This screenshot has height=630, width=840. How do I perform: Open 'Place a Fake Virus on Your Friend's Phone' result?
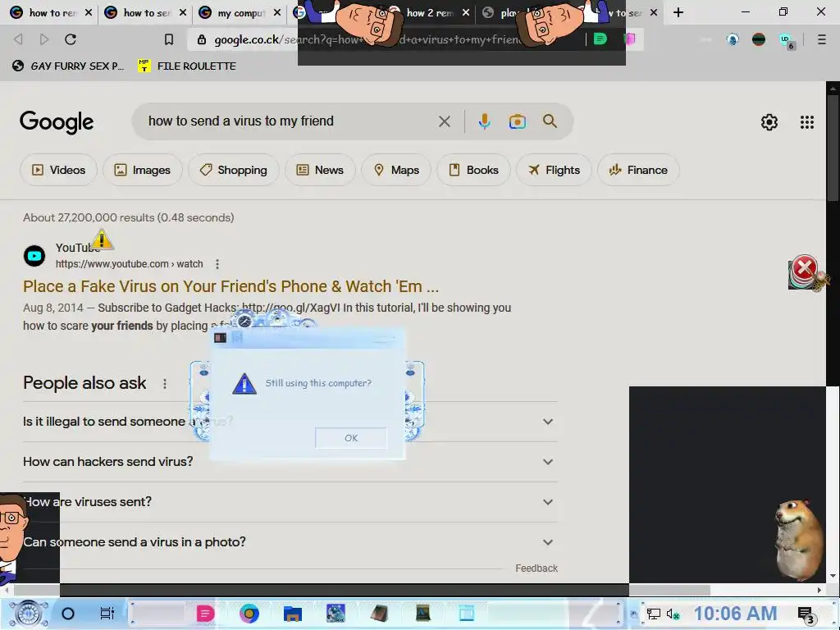click(x=231, y=286)
